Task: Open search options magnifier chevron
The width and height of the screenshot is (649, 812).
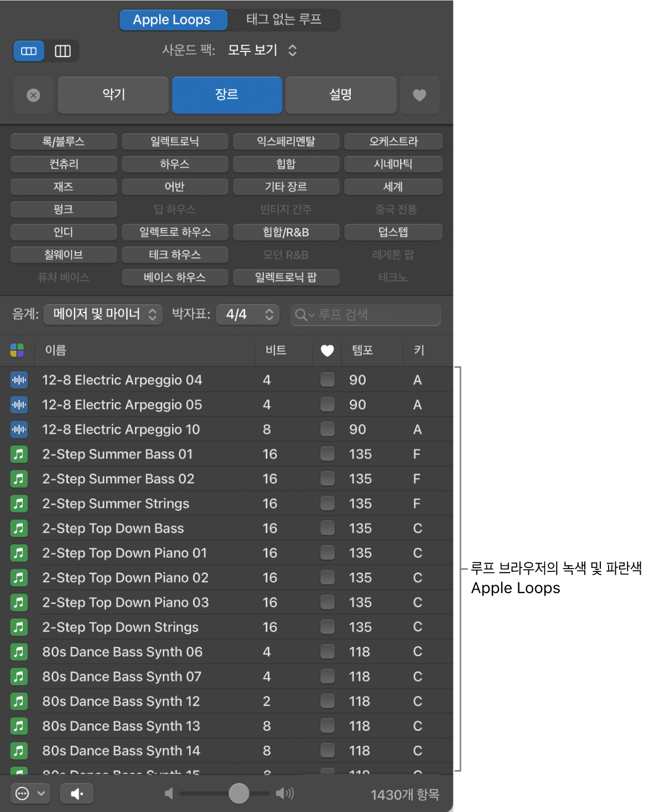Action: 305,315
